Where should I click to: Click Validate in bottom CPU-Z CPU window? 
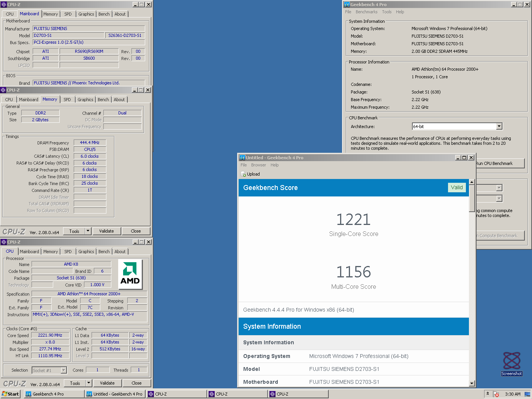[107, 383]
